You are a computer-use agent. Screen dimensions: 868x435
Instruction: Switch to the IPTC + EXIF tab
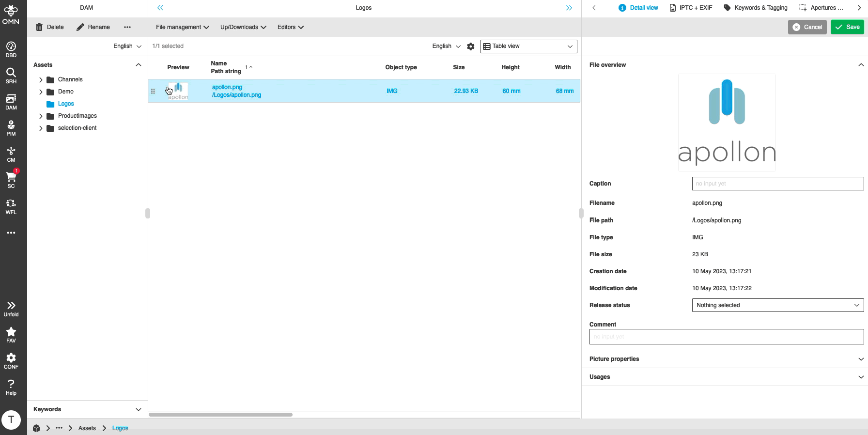click(x=691, y=8)
